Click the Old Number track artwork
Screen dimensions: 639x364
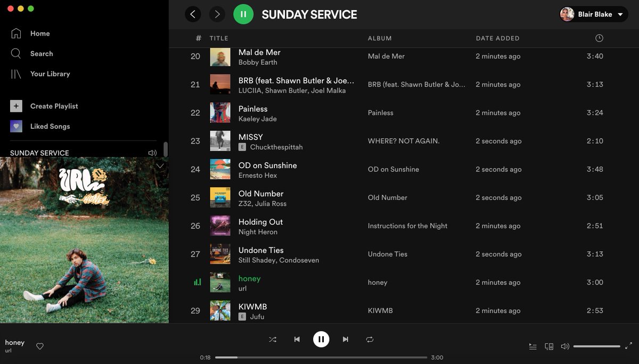click(220, 197)
